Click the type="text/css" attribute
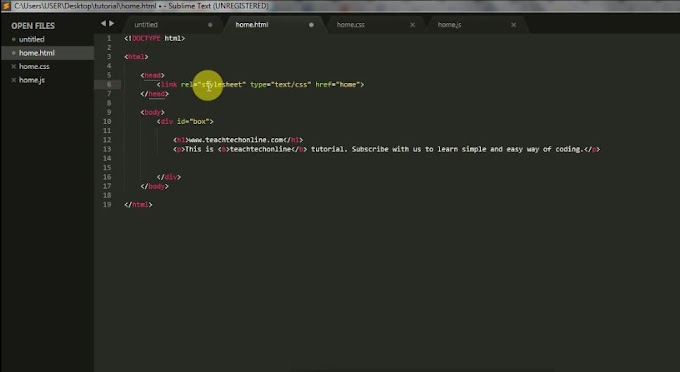The width and height of the screenshot is (680, 372). pyautogui.click(x=280, y=85)
